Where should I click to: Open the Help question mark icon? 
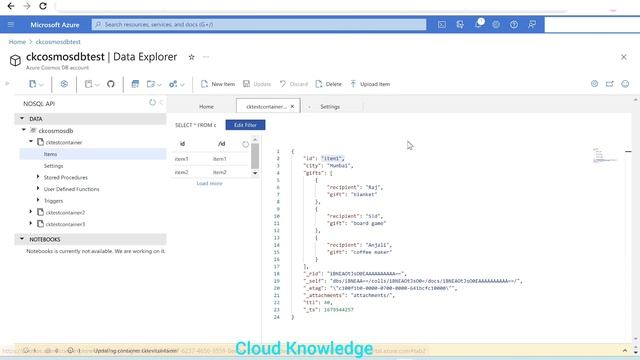click(514, 24)
